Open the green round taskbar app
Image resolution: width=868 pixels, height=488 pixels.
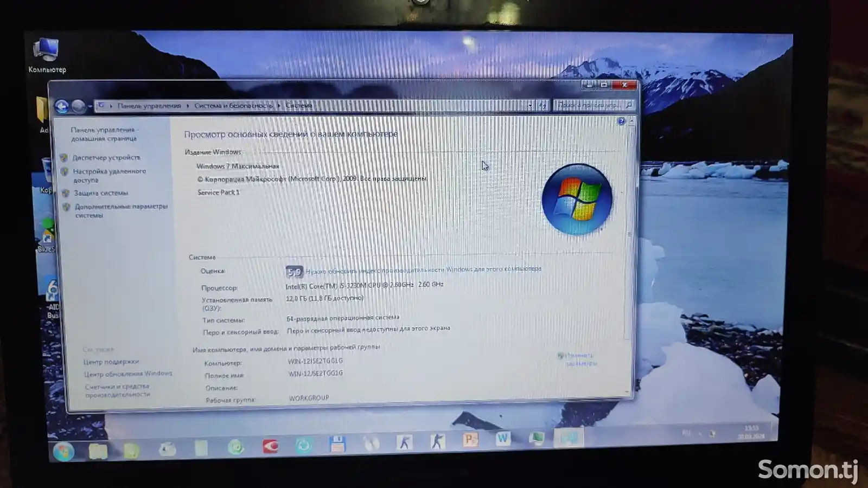point(235,447)
